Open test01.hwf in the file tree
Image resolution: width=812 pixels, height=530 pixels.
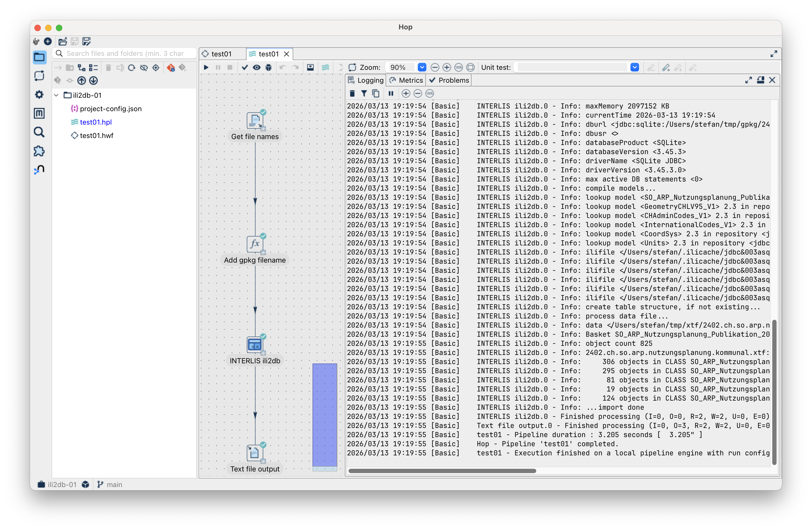click(x=96, y=135)
